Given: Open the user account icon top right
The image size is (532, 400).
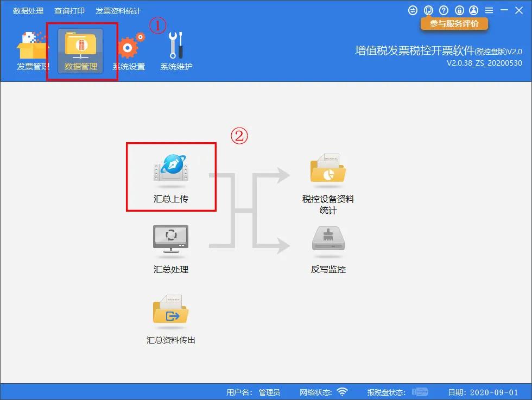Looking at the screenshot, I should pos(474,10).
